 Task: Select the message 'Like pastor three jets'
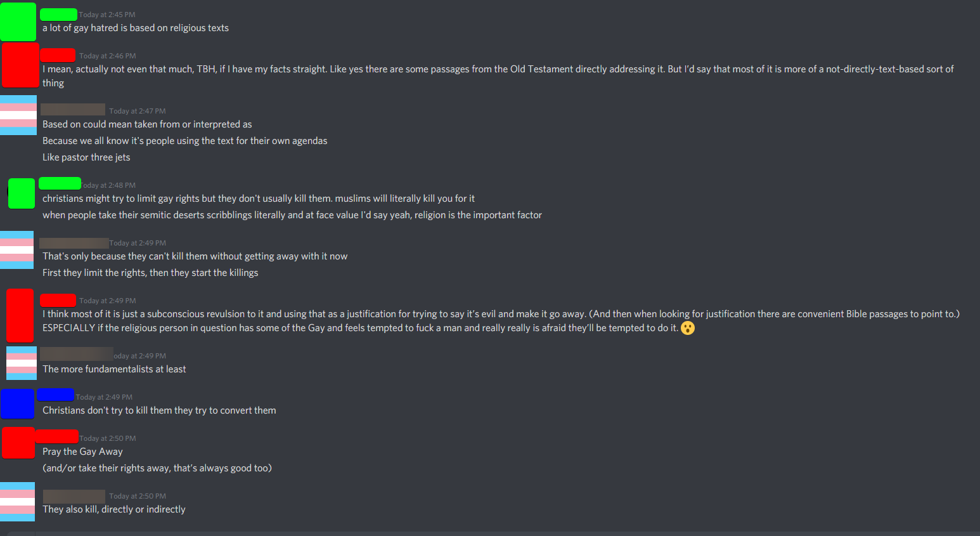click(x=86, y=157)
